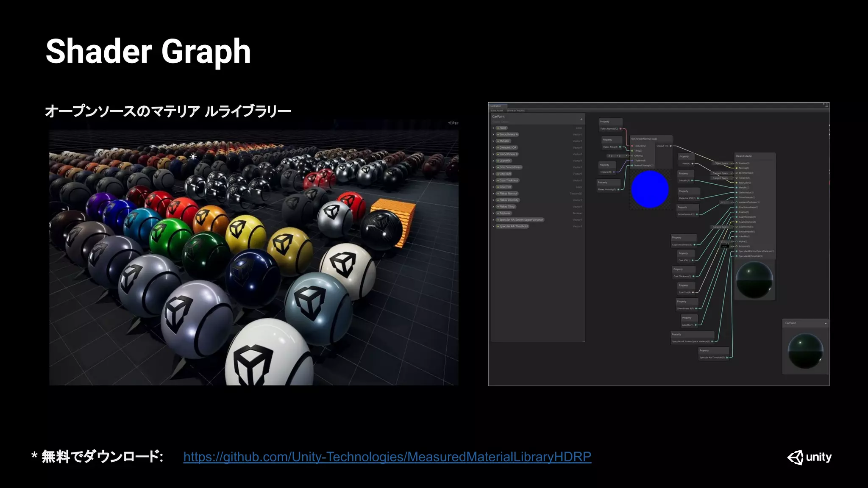Click the Smoothness A(1) property output port
Screen dimensions: 868x488
[x=697, y=214]
